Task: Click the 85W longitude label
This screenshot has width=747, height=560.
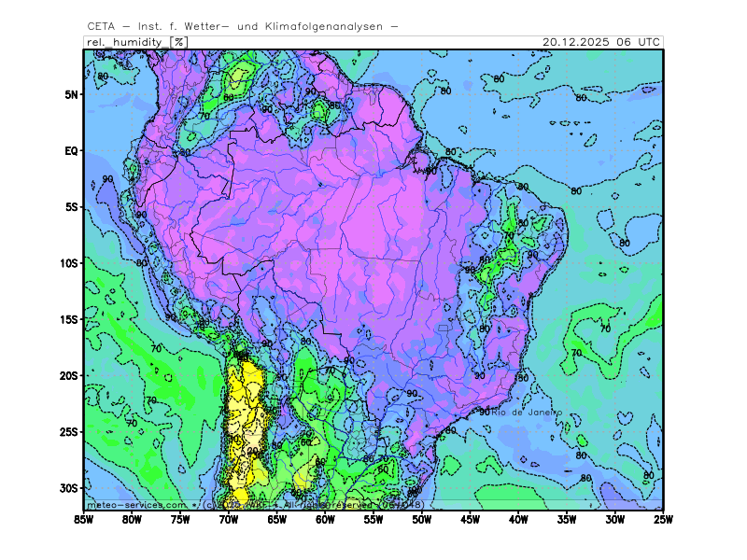Action: point(83,520)
